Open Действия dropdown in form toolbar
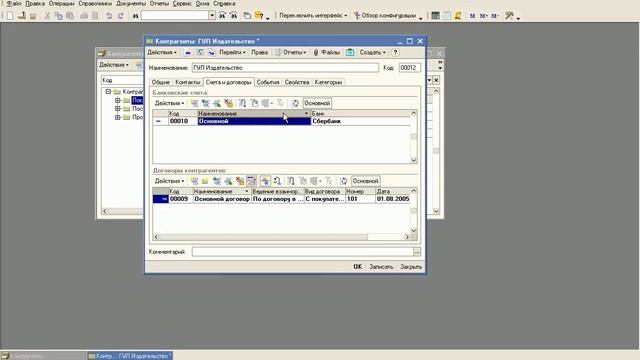The height and width of the screenshot is (360, 640). point(162,52)
